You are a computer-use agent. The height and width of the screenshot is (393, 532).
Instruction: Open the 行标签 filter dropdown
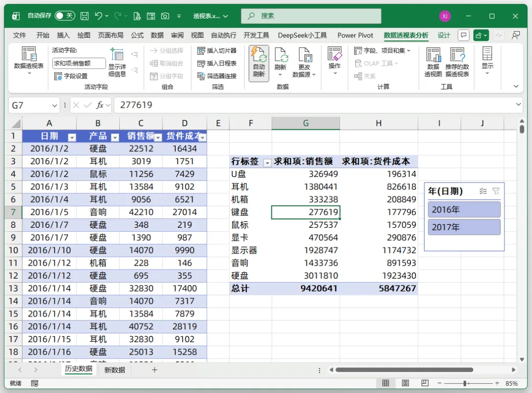pos(267,163)
